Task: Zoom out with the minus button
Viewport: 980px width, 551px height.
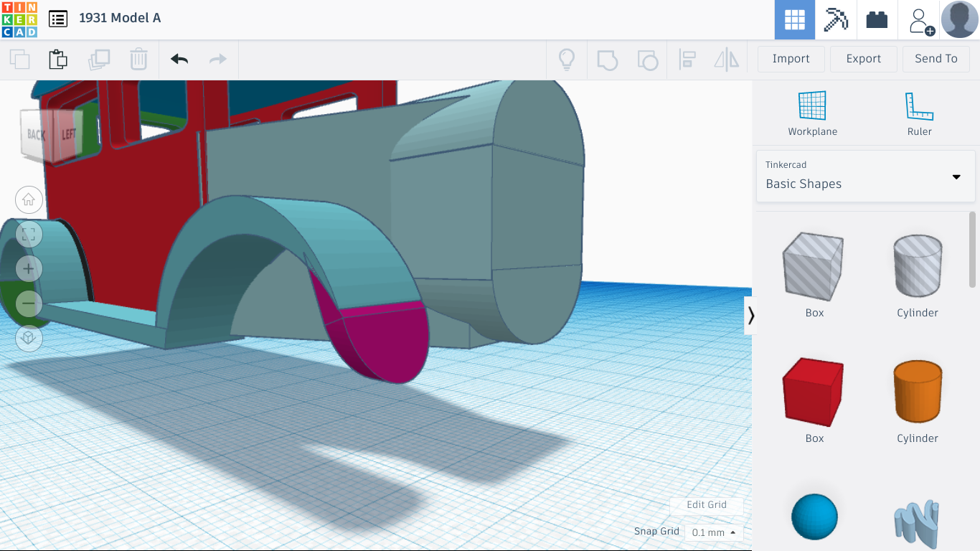Action: (x=29, y=303)
